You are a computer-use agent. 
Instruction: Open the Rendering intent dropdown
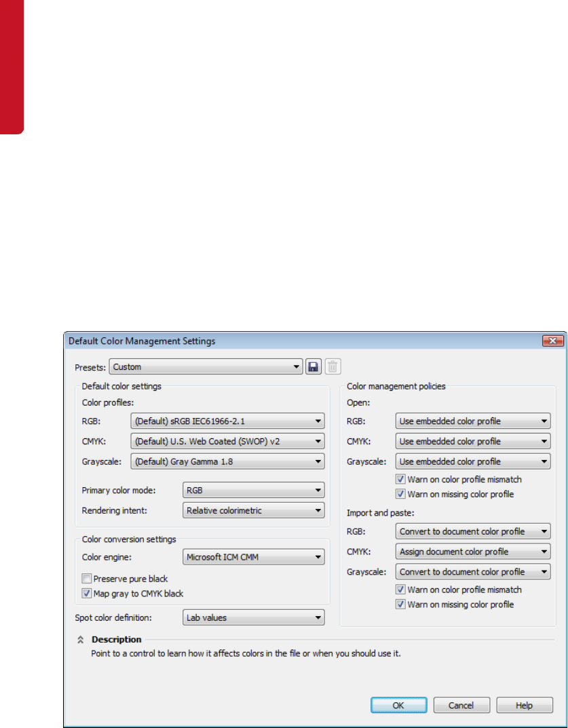point(254,510)
